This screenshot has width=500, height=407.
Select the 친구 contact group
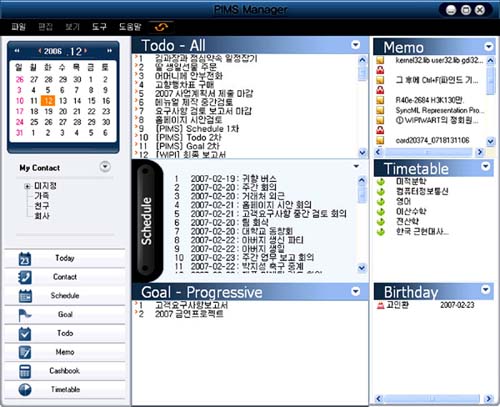click(x=42, y=206)
